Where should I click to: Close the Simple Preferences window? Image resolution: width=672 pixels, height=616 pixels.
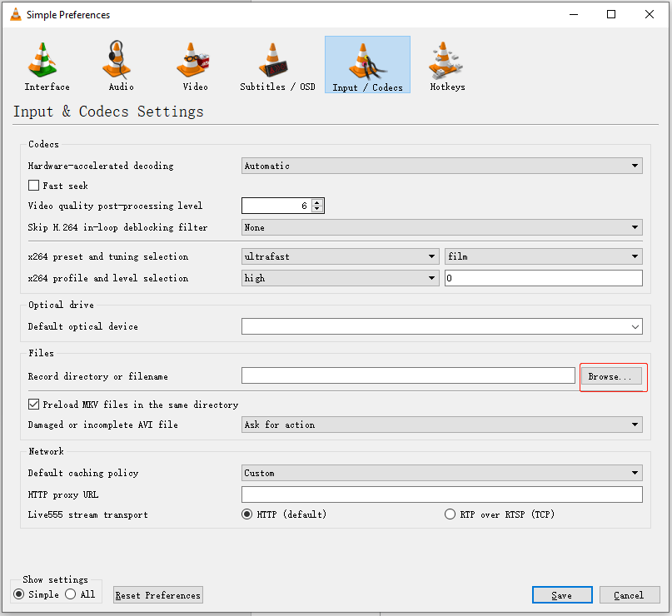[650, 14]
